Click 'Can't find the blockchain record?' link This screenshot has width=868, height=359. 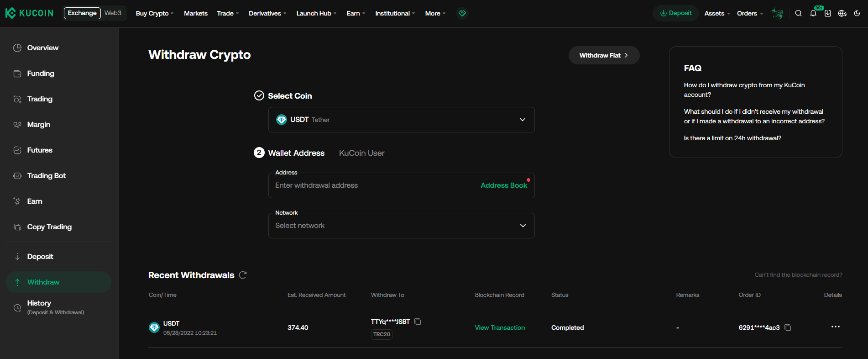coord(798,275)
